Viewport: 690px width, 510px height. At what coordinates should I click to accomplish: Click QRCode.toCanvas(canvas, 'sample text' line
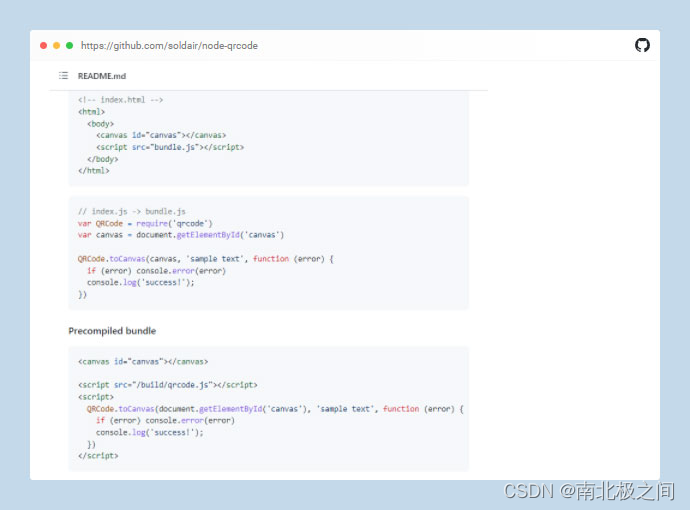206,259
